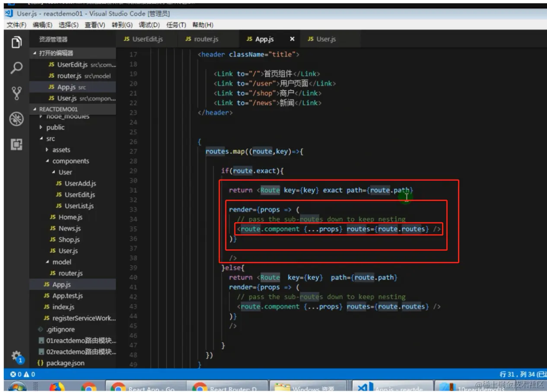Open User.js in the components folder
The width and height of the screenshot is (547, 392).
pos(73,251)
